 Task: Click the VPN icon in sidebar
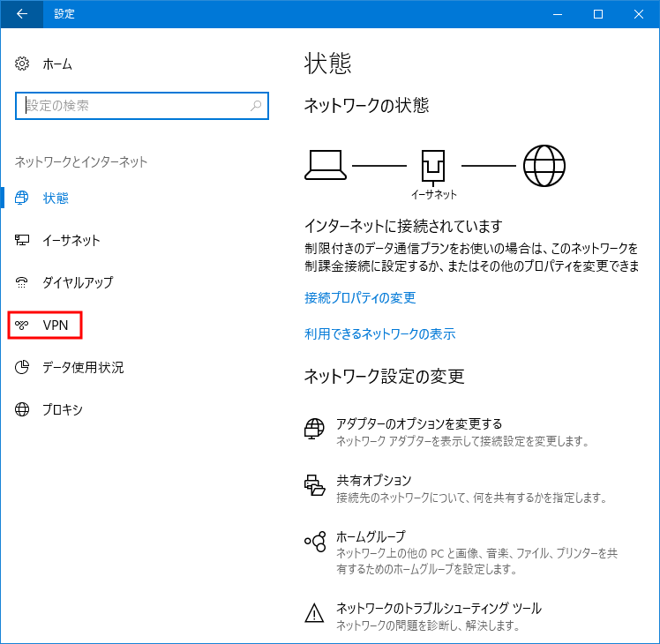point(23,326)
